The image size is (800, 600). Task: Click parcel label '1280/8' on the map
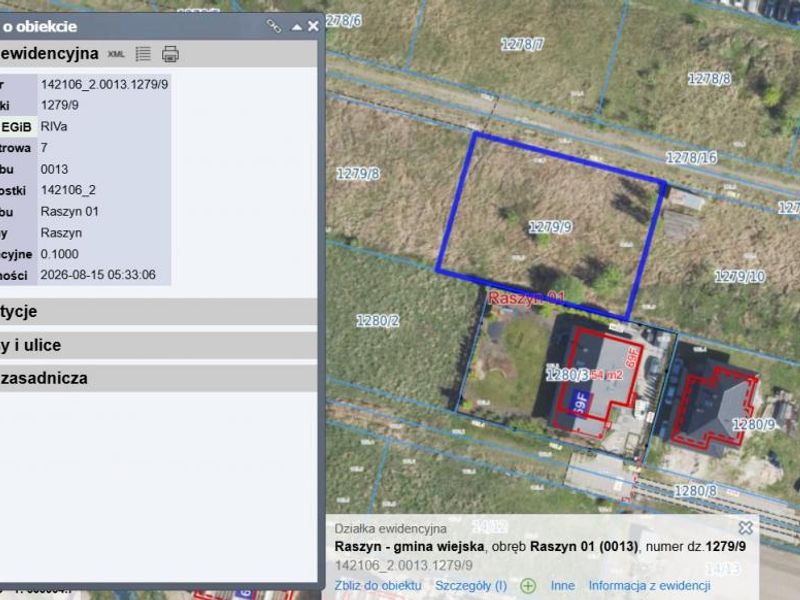695,491
